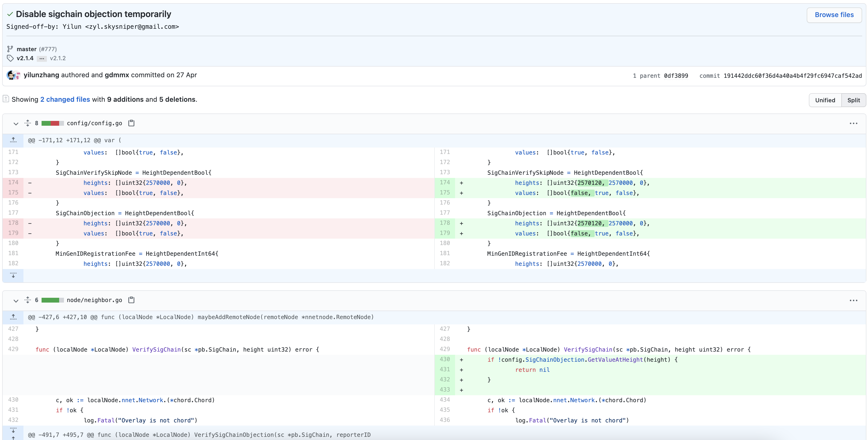This screenshot has height=440, width=868.
Task: Click the green check status icon
Action: [10, 14]
